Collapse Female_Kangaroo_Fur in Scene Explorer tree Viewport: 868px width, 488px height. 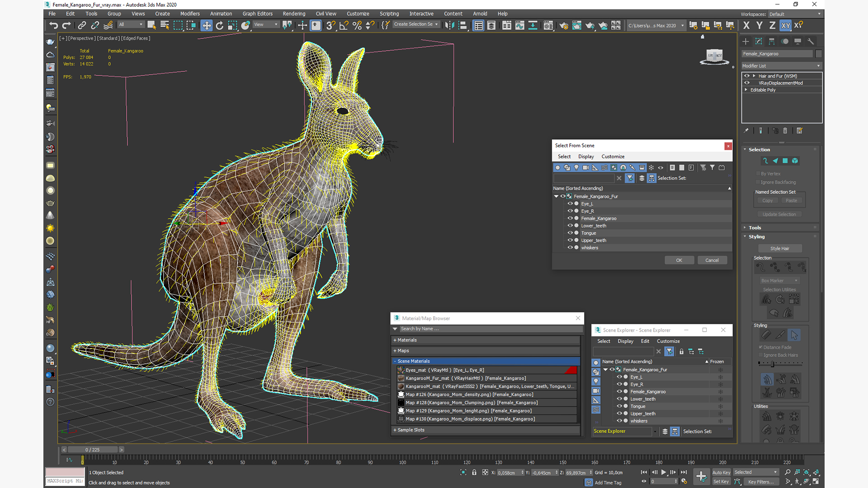pos(606,370)
